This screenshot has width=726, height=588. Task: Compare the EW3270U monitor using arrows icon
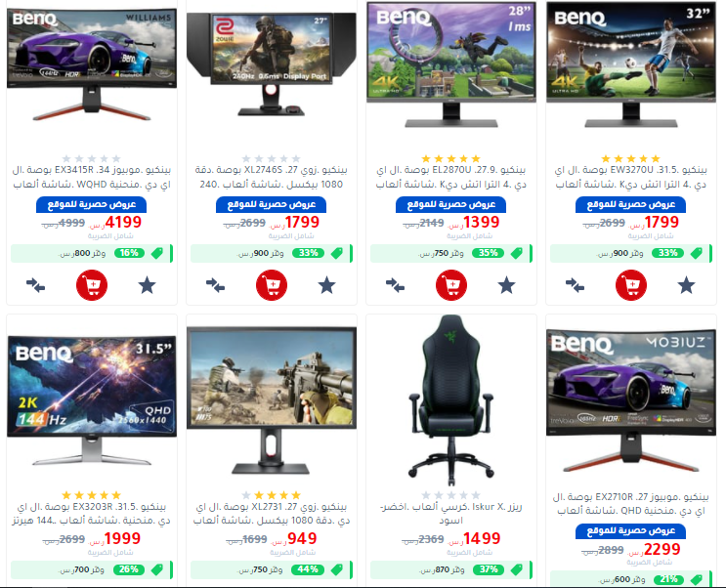(575, 285)
